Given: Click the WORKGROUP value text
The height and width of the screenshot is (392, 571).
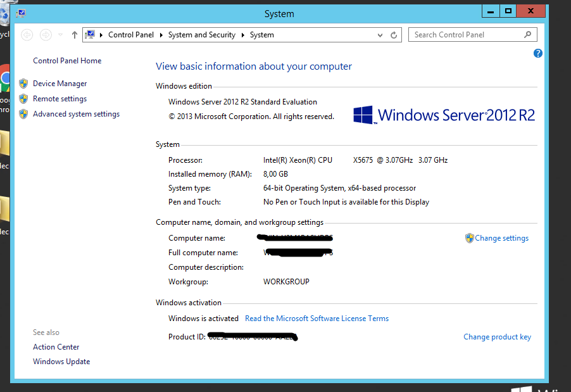Looking at the screenshot, I should click(x=286, y=282).
